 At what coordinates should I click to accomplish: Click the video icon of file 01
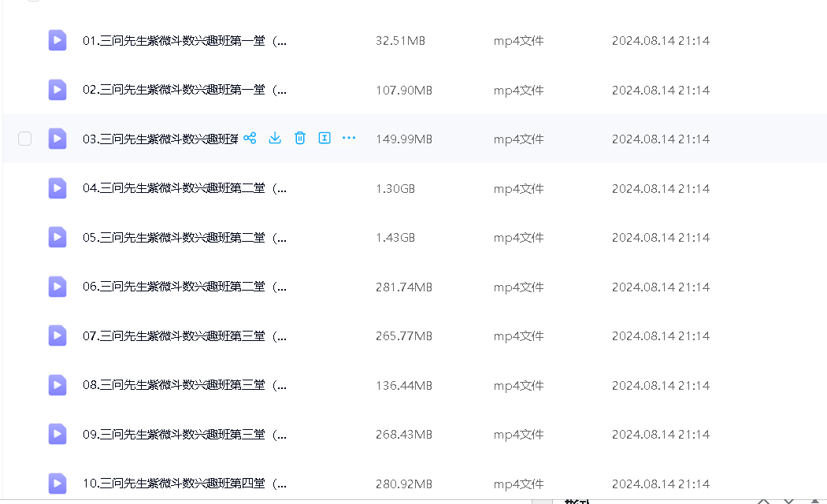pyautogui.click(x=57, y=41)
